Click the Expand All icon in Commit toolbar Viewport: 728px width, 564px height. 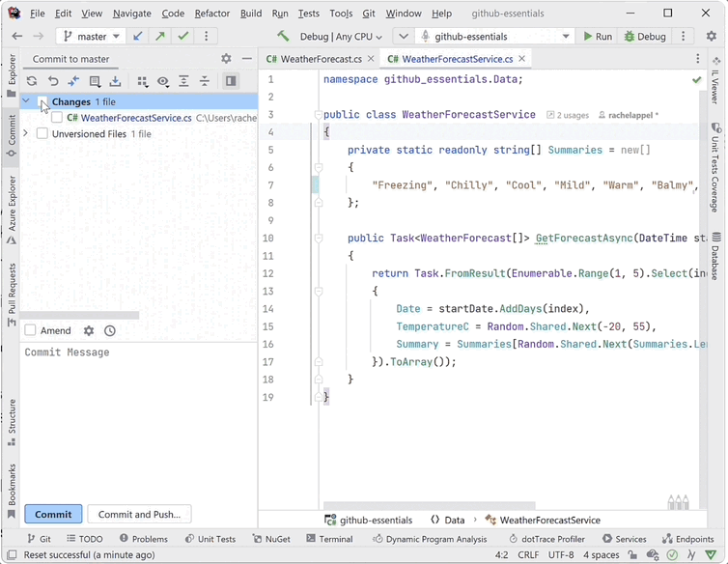183,82
